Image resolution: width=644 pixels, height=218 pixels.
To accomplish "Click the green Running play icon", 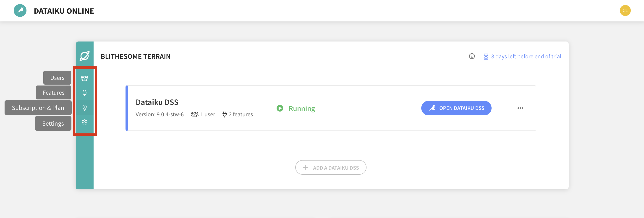I will coord(280,108).
